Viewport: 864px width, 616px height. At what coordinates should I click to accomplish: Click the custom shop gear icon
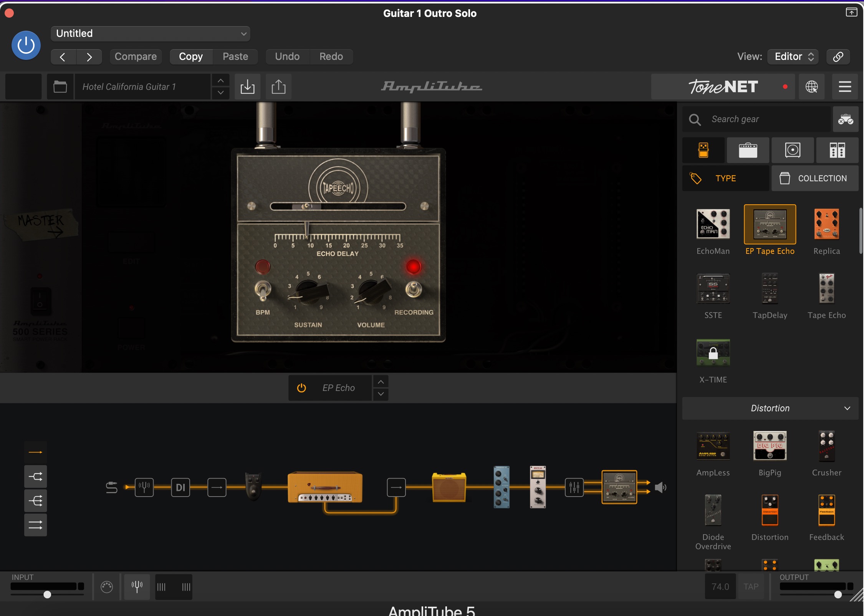tap(845, 119)
